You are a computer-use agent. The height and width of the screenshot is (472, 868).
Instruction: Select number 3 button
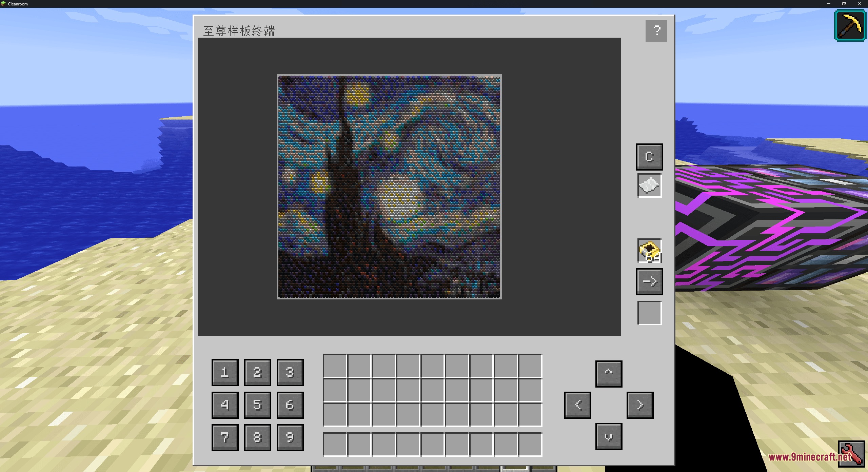(290, 372)
